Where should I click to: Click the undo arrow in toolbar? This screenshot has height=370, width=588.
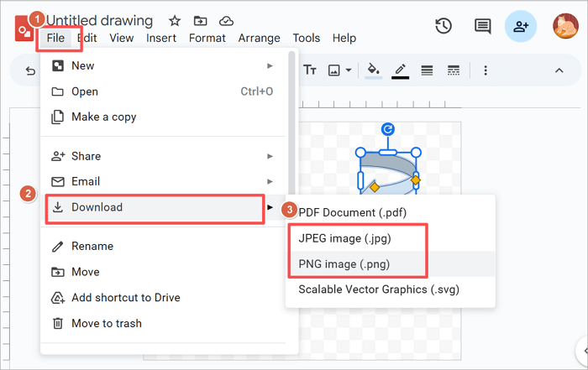30,70
